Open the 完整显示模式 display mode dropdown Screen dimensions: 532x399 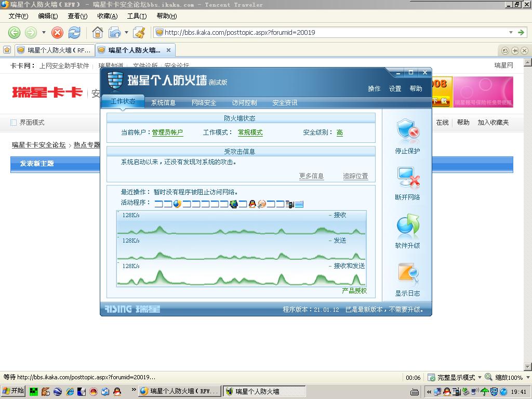tap(480, 377)
